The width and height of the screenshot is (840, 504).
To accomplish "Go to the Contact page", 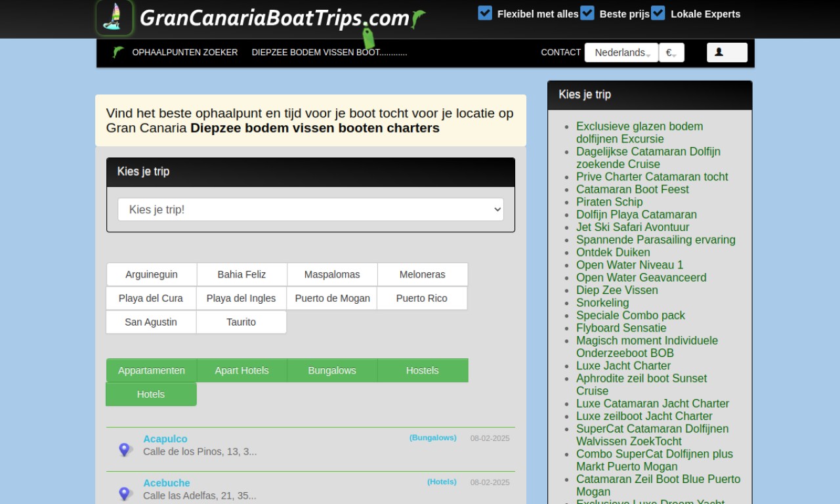I will pyautogui.click(x=560, y=52).
